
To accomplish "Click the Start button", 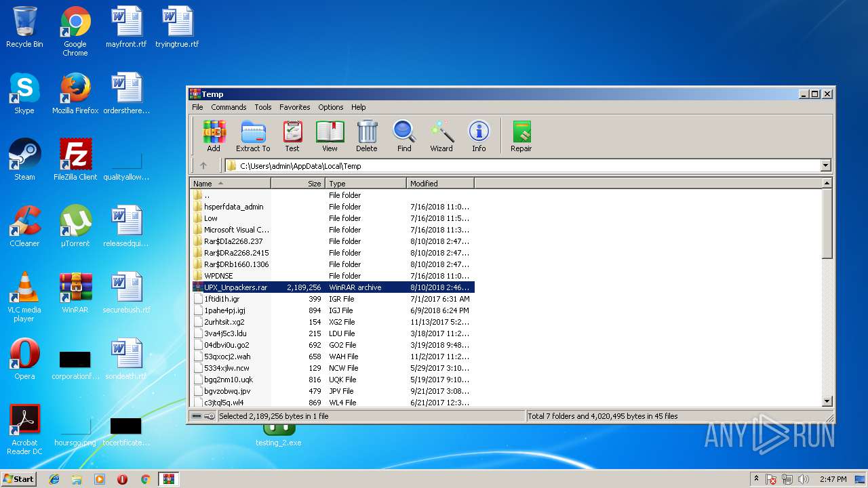I will click(x=18, y=479).
